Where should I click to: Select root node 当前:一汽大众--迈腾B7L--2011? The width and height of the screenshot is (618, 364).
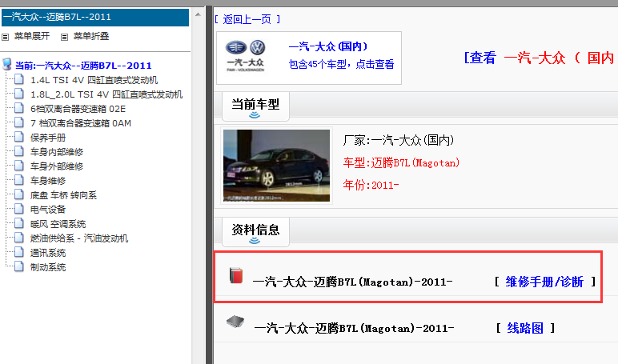pos(83,66)
